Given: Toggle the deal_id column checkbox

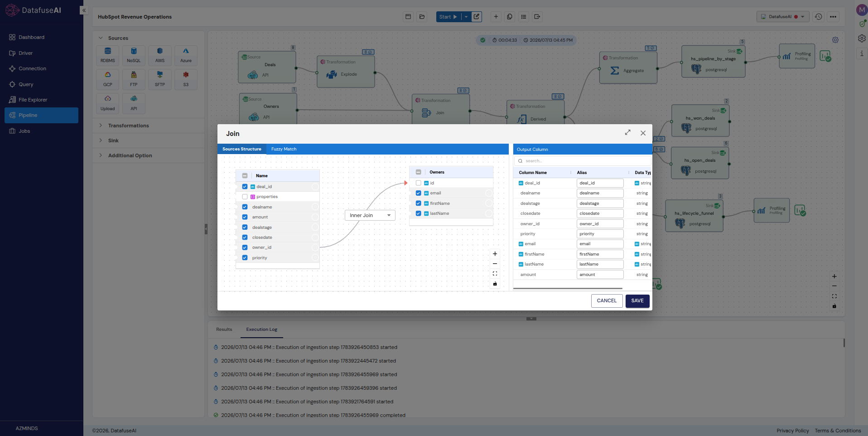Looking at the screenshot, I should [x=245, y=187].
